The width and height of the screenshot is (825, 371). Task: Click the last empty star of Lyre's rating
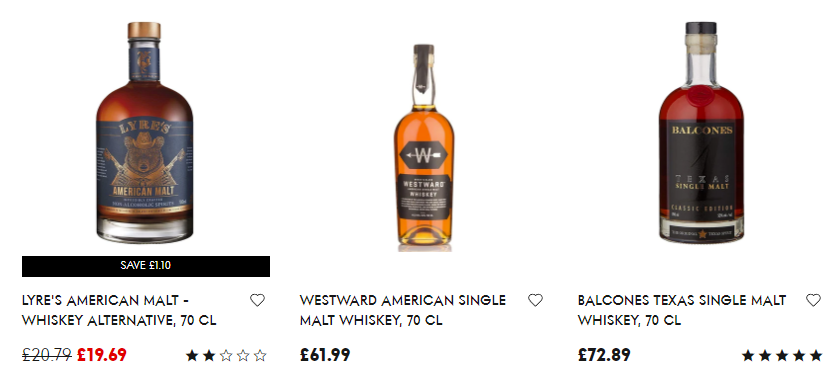(x=260, y=356)
